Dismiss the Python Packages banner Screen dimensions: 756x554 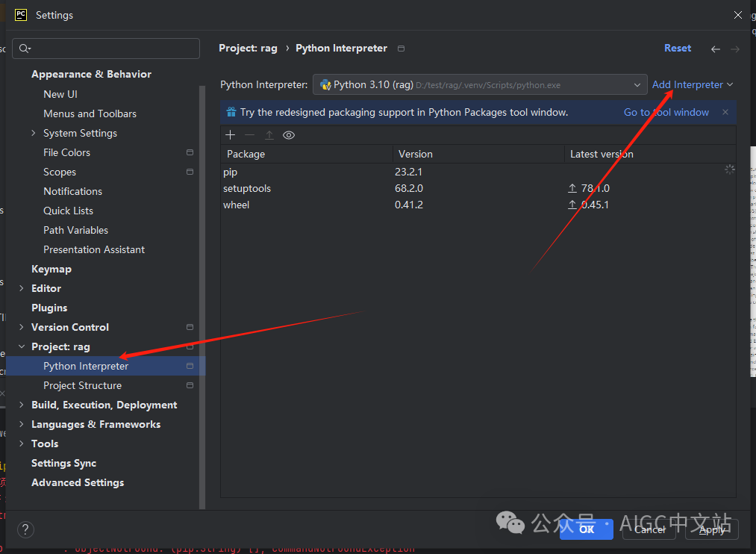pyautogui.click(x=725, y=112)
